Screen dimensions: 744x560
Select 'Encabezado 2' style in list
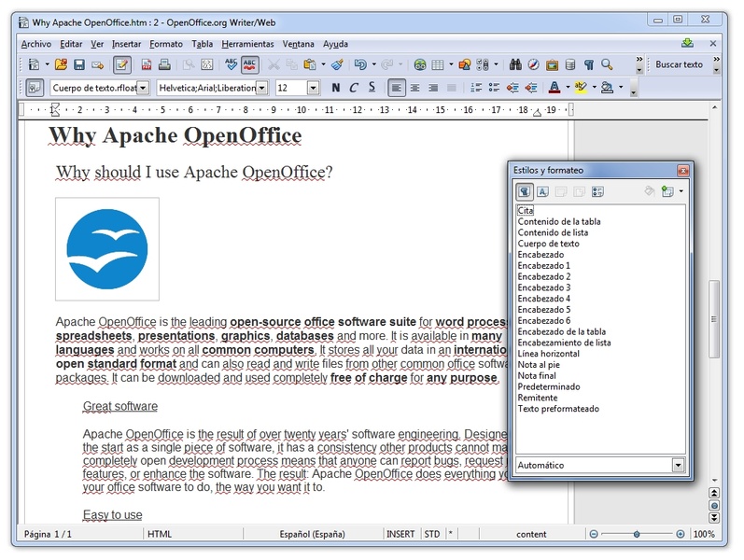(544, 276)
